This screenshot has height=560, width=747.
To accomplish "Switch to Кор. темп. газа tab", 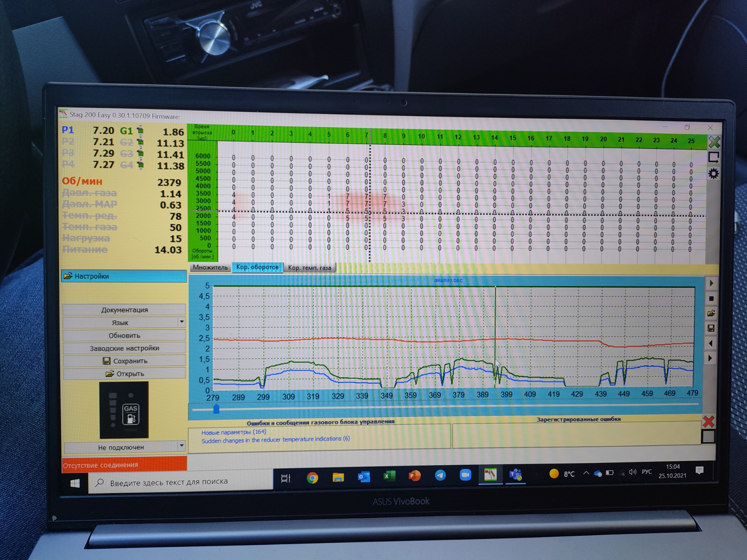I will (309, 268).
